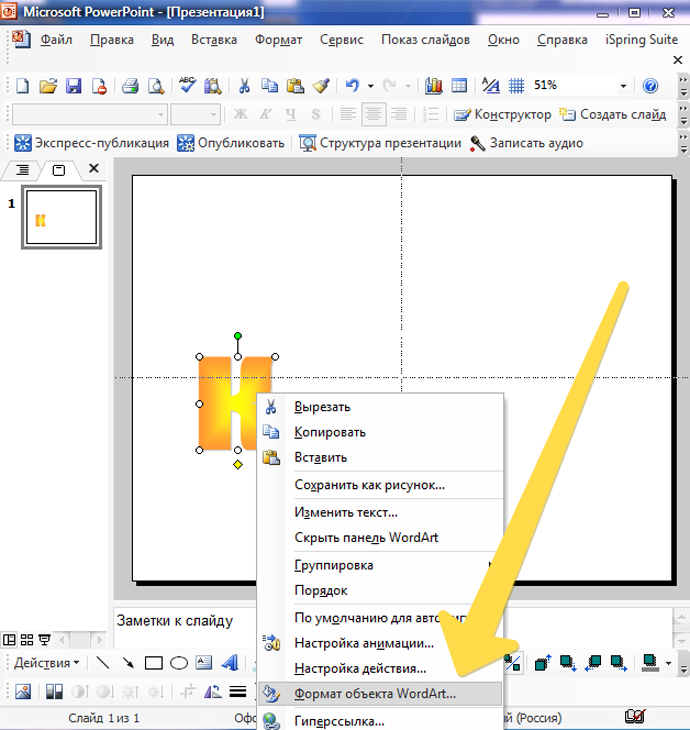Image resolution: width=690 pixels, height=730 pixels.
Task: Open the Действия drawing menu
Action: [47, 663]
